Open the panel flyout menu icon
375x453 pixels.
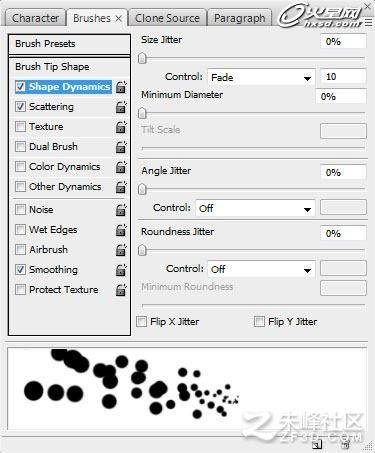(368, 22)
